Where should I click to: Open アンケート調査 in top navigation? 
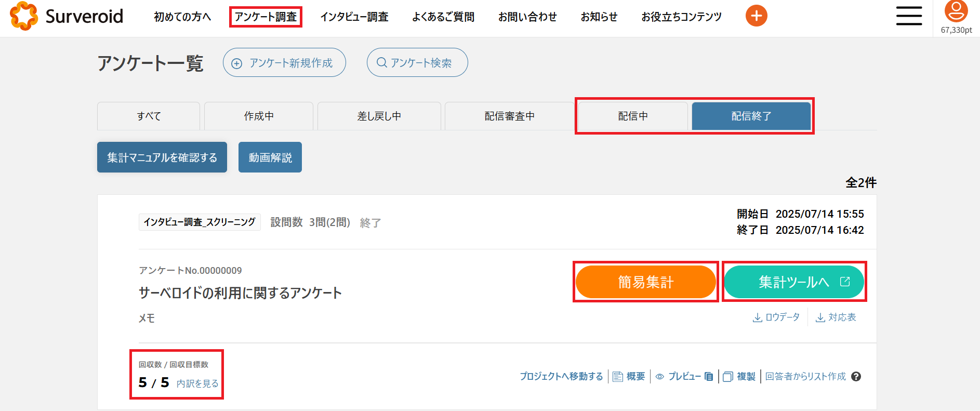coord(266,17)
